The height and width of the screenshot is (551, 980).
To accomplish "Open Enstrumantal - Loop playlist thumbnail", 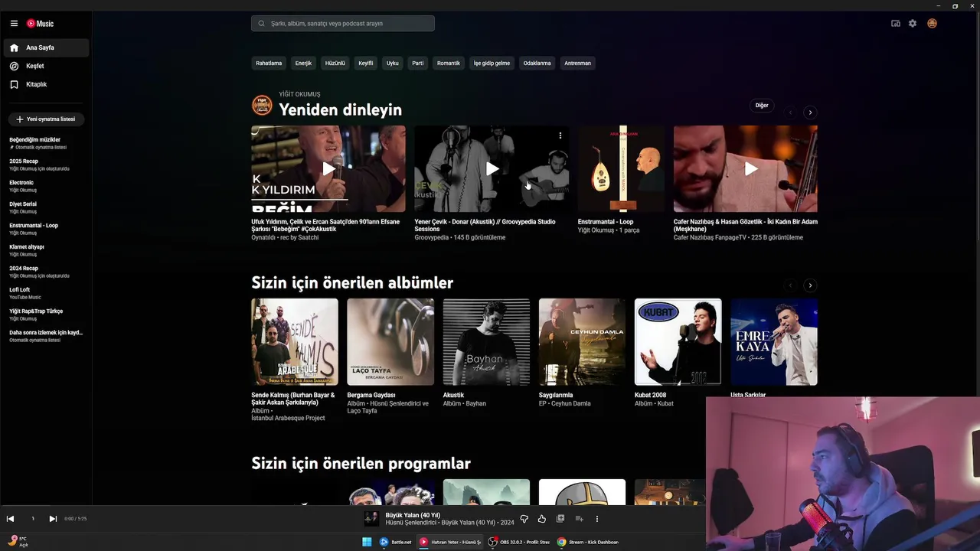I will (622, 169).
